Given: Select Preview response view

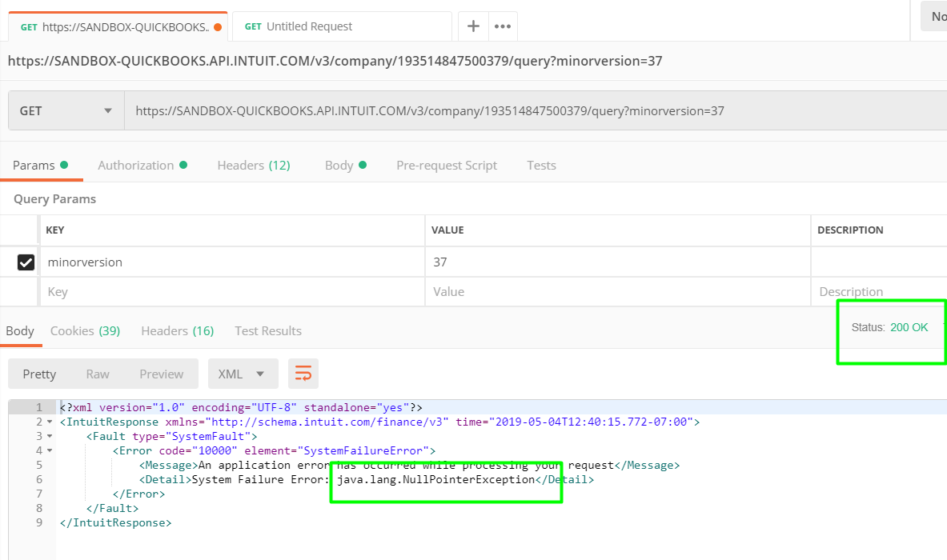Looking at the screenshot, I should (x=162, y=374).
